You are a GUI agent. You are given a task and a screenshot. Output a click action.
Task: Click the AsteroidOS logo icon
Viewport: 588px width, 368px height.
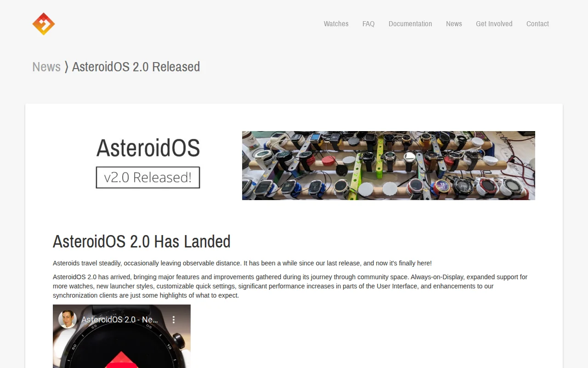[x=44, y=24]
